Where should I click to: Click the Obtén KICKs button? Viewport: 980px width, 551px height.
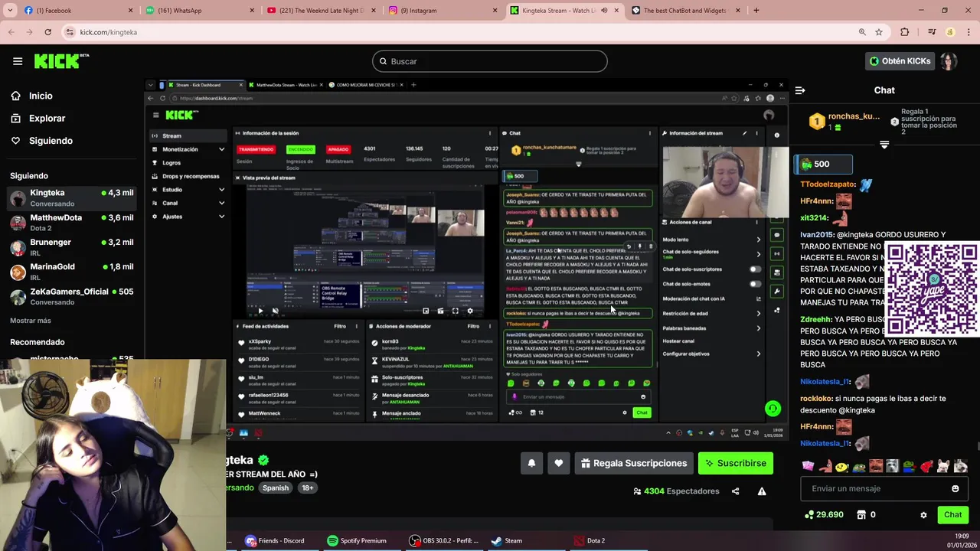pyautogui.click(x=900, y=61)
